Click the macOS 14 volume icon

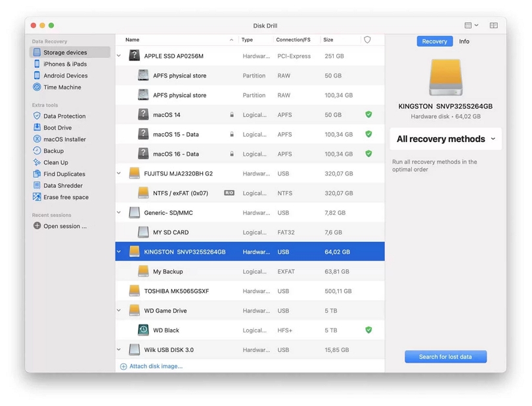143,114
